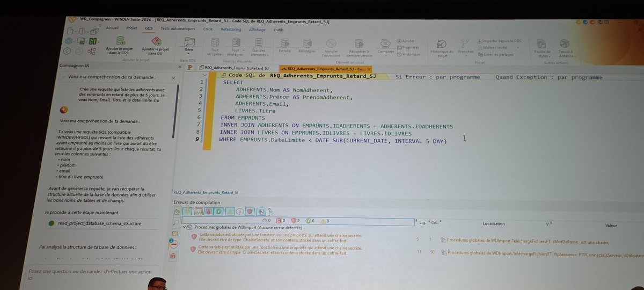Image resolution: width=644 pixels, height=290 pixels.
Task: Switch to the Projet ribbon tab
Action: point(131,27)
